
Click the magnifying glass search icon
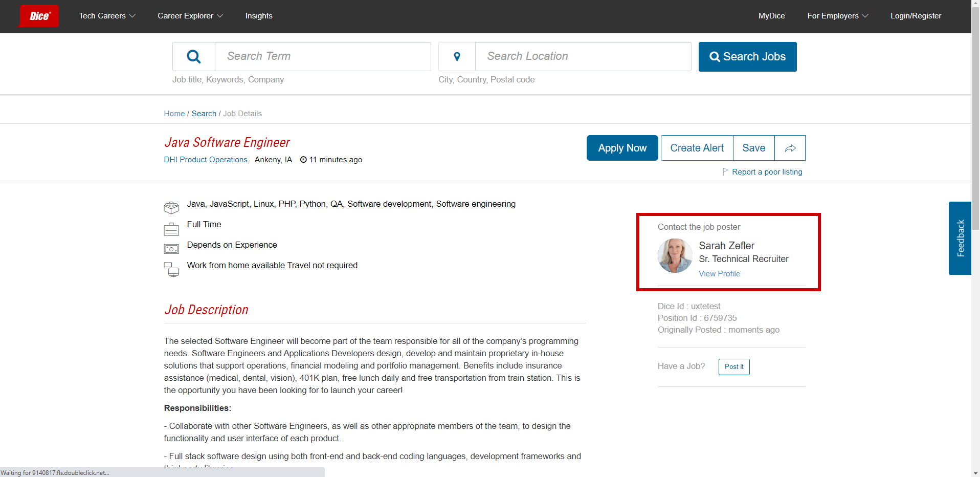pyautogui.click(x=193, y=56)
